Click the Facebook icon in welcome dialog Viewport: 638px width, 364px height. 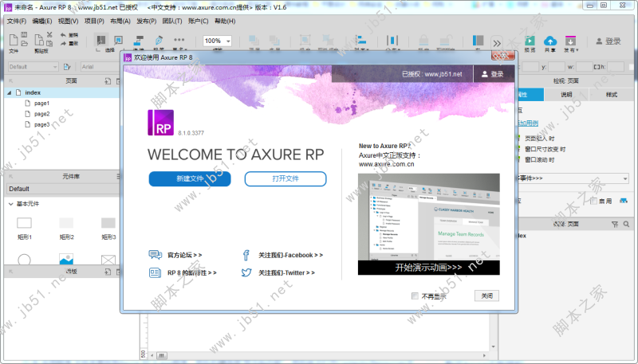[x=246, y=255]
